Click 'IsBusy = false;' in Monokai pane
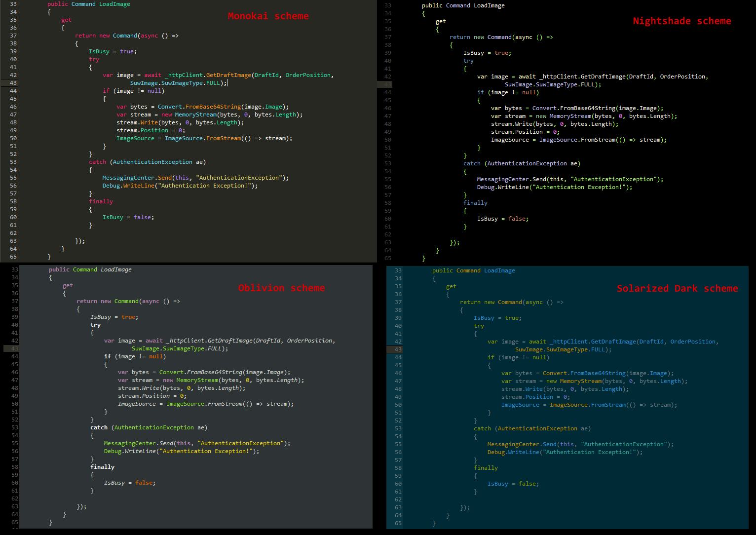The height and width of the screenshot is (535, 756). coord(128,217)
